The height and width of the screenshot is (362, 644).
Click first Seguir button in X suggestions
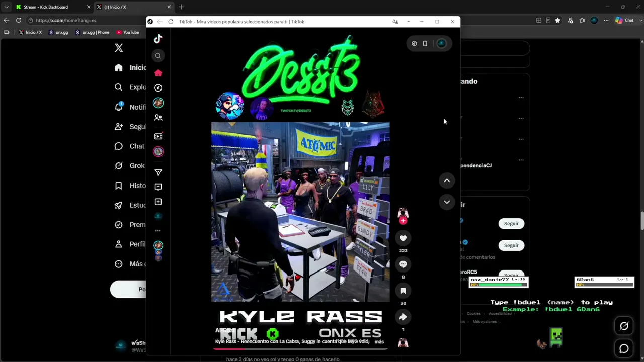tap(511, 224)
